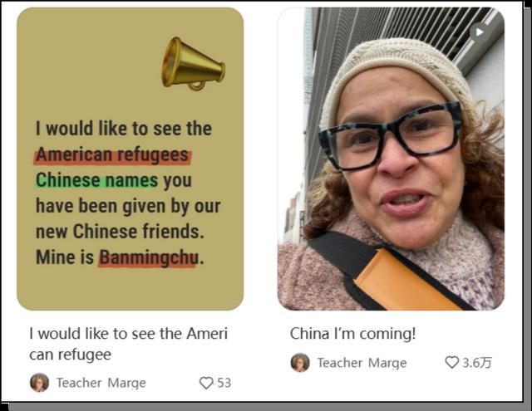Click the 53 like count
Image resolution: width=532 pixels, height=411 pixels.
pos(224,383)
